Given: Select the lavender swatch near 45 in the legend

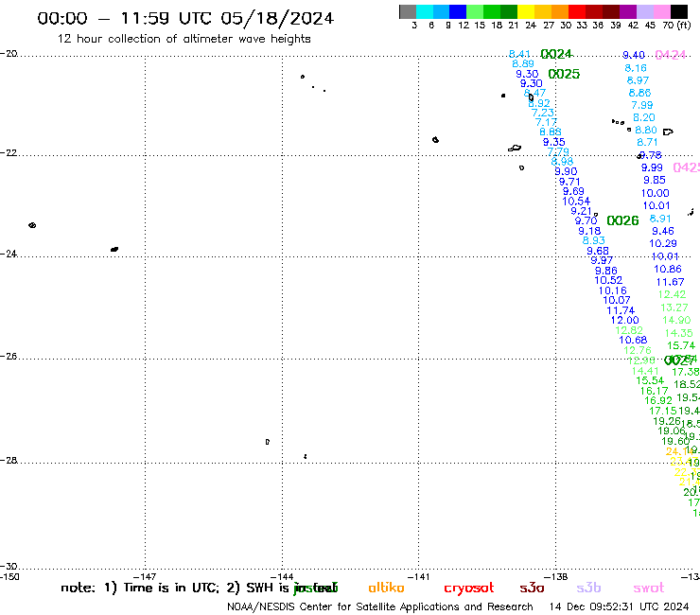Looking at the screenshot, I should [x=644, y=11].
